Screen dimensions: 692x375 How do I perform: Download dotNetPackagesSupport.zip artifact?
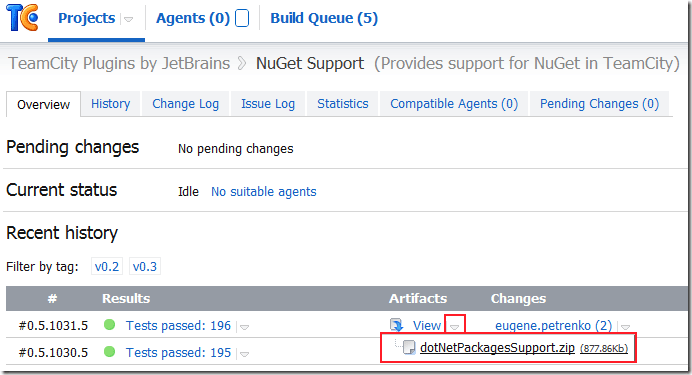pyautogui.click(x=497, y=348)
